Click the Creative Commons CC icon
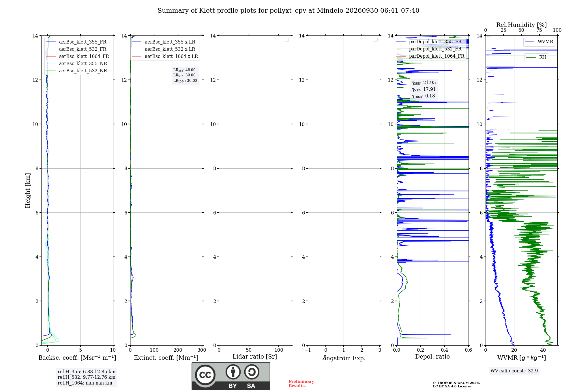The width and height of the screenshot is (577, 392). pyautogui.click(x=205, y=375)
